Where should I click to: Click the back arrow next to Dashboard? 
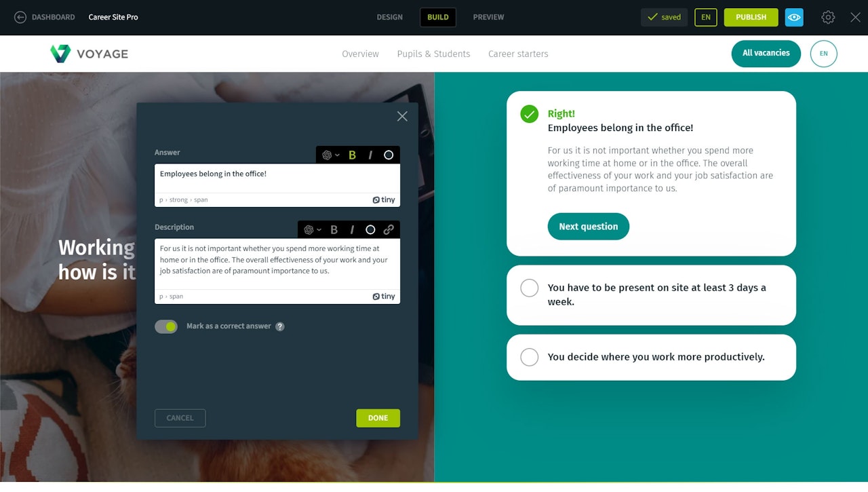20,18
